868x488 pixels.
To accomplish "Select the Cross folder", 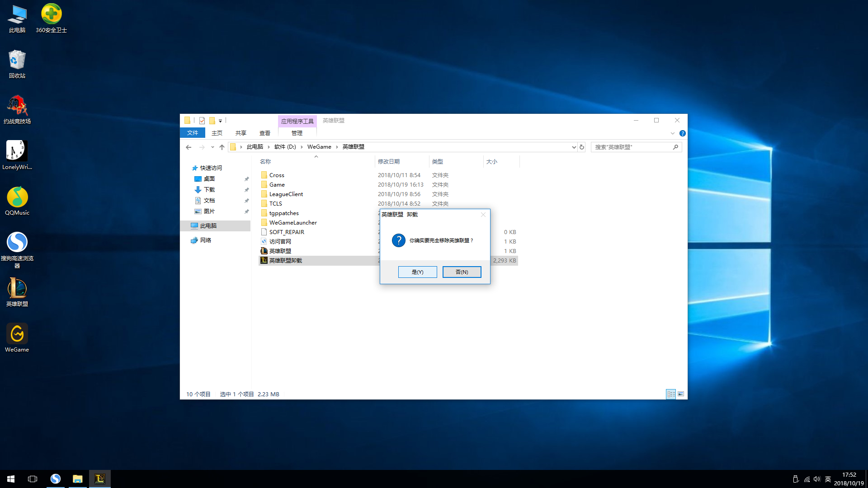I will tap(277, 175).
